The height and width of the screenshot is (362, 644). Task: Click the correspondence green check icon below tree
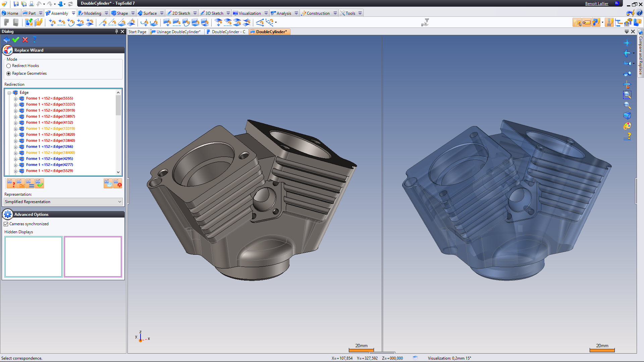(40, 183)
